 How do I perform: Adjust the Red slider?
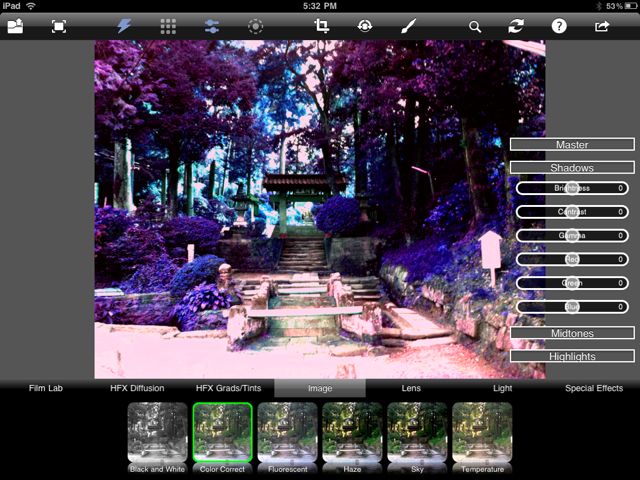572,259
